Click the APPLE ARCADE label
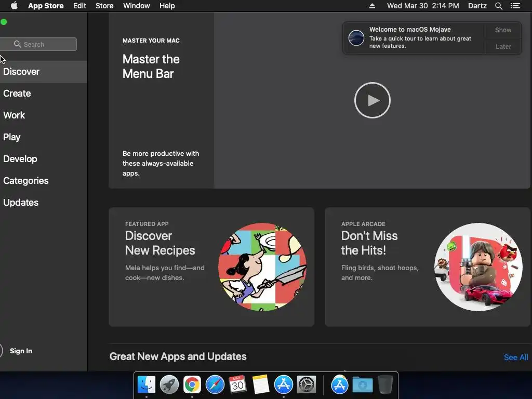The image size is (532, 399). coord(363,224)
